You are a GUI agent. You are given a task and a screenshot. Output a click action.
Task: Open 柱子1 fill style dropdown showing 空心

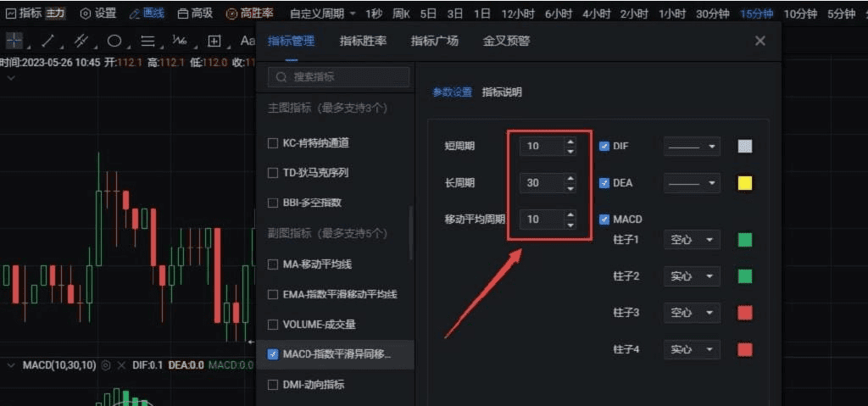[x=692, y=240]
